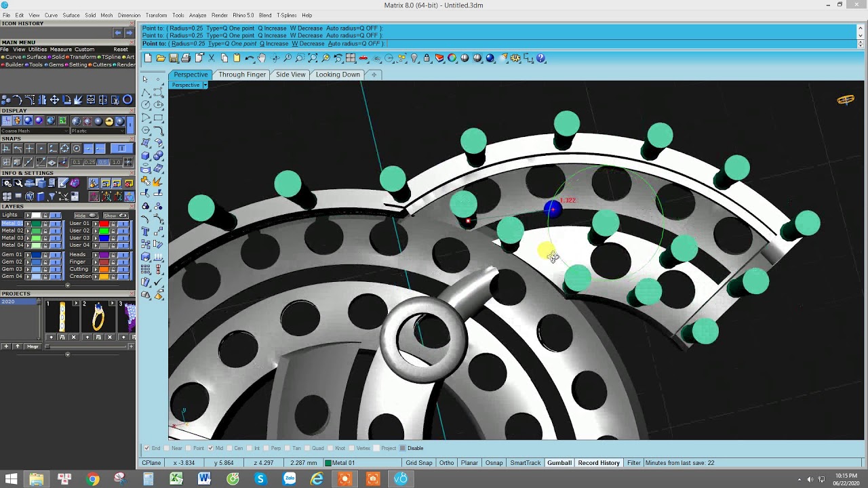The image size is (868, 488).
Task: Click the New file icon in the toolbar
Action: tap(148, 58)
